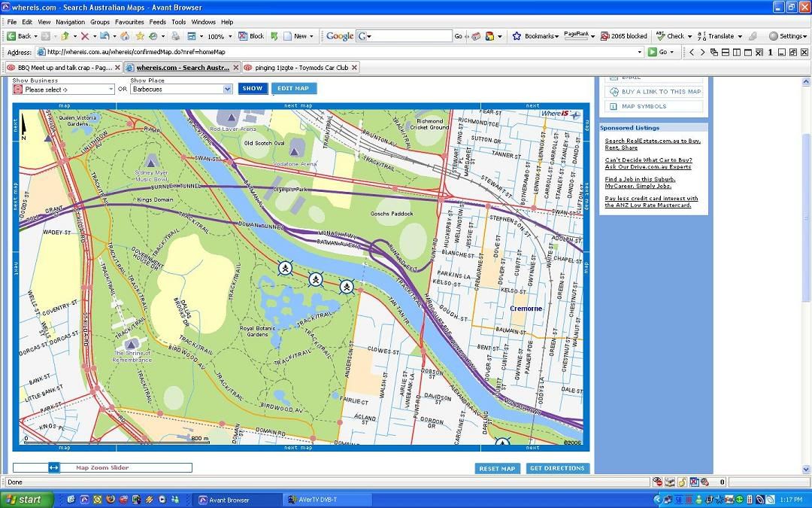The width and height of the screenshot is (812, 508).
Task: Tile windows horizontally icon
Action: point(726,53)
